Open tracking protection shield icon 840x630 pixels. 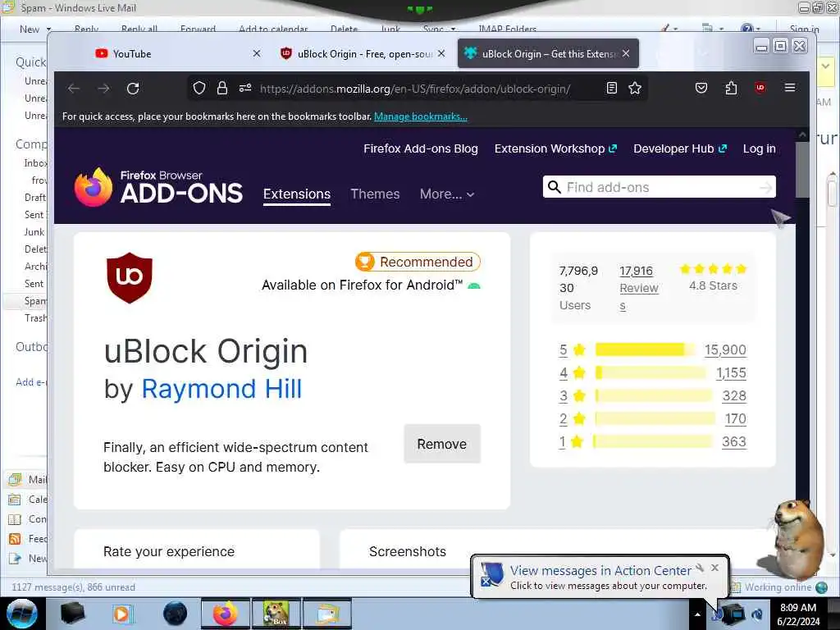tap(199, 88)
